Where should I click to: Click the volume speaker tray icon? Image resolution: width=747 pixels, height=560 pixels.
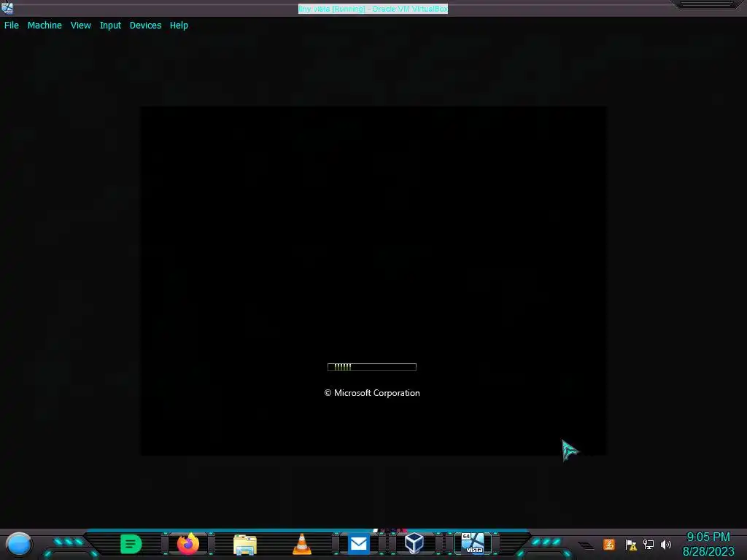point(665,544)
